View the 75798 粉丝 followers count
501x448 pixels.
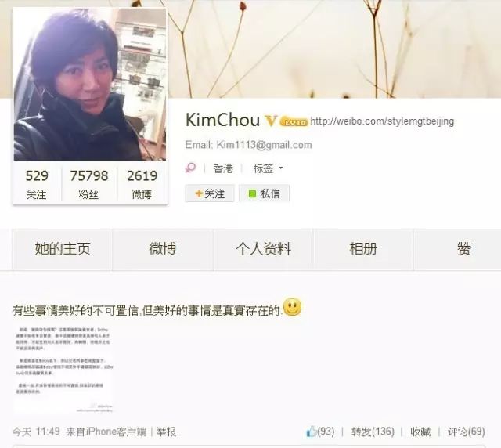[x=89, y=184]
